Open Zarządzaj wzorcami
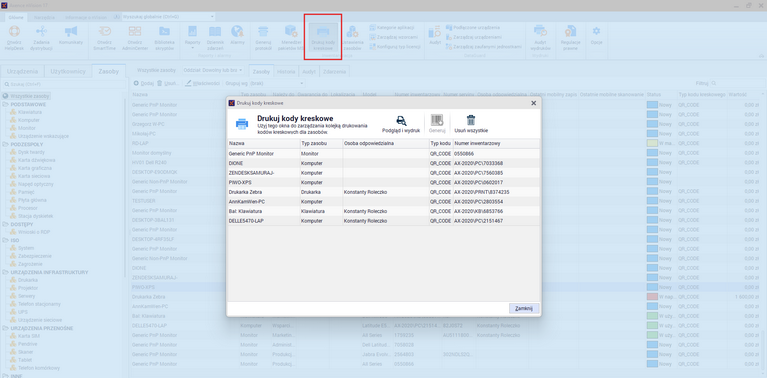Image resolution: width=767 pixels, height=378 pixels. [393, 37]
